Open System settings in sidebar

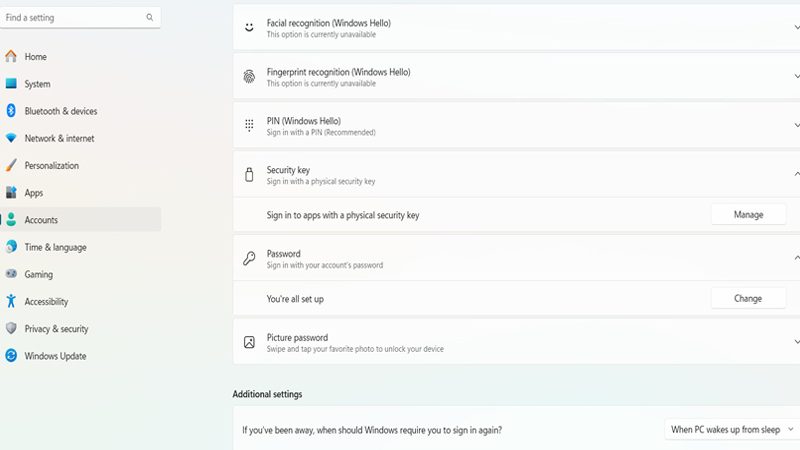[38, 84]
